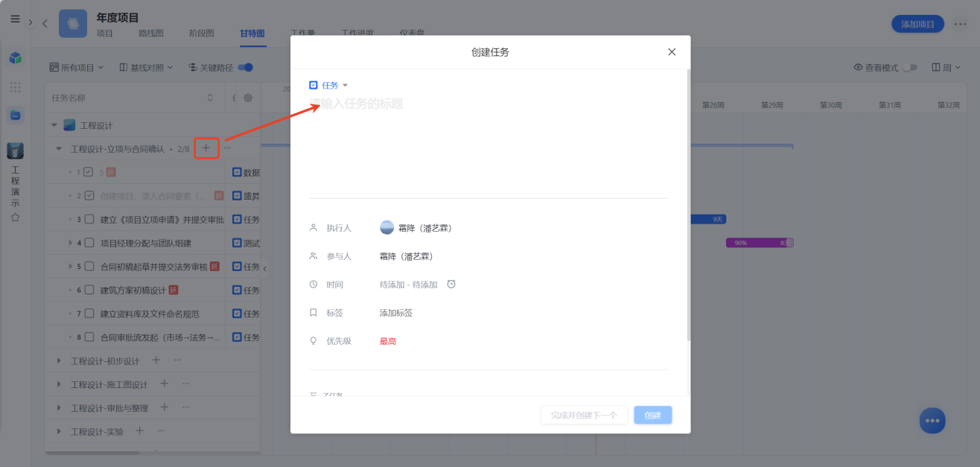Open the 工程演示 project thumbnail in sidebar
Screen dimensions: 980x467
pos(15,150)
